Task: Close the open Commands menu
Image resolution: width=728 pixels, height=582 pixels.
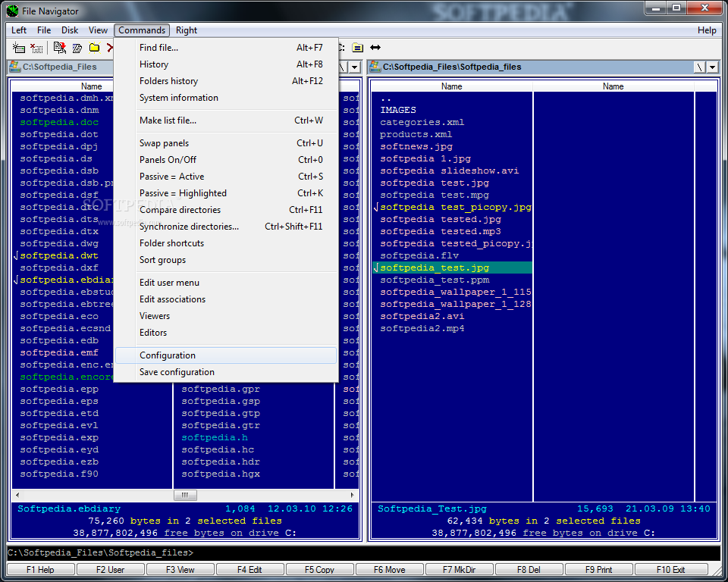Action: tap(142, 30)
